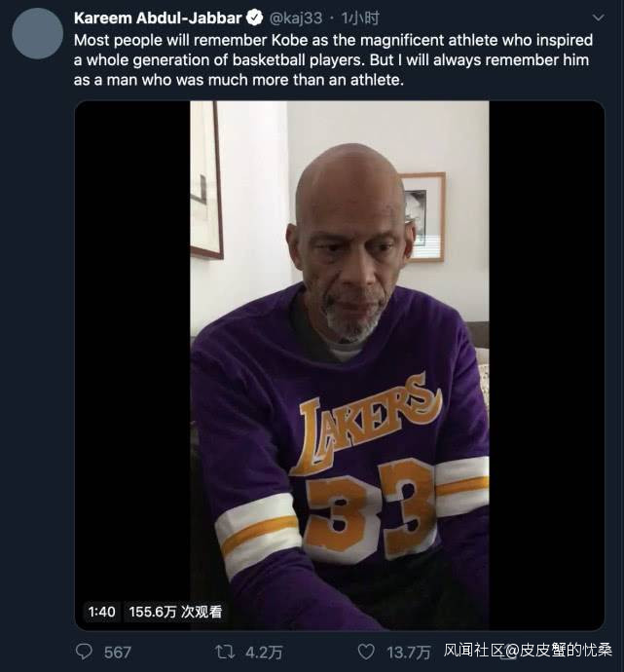This screenshot has width=624, height=672.
Task: Open the author's profile avatar
Action: (x=37, y=34)
